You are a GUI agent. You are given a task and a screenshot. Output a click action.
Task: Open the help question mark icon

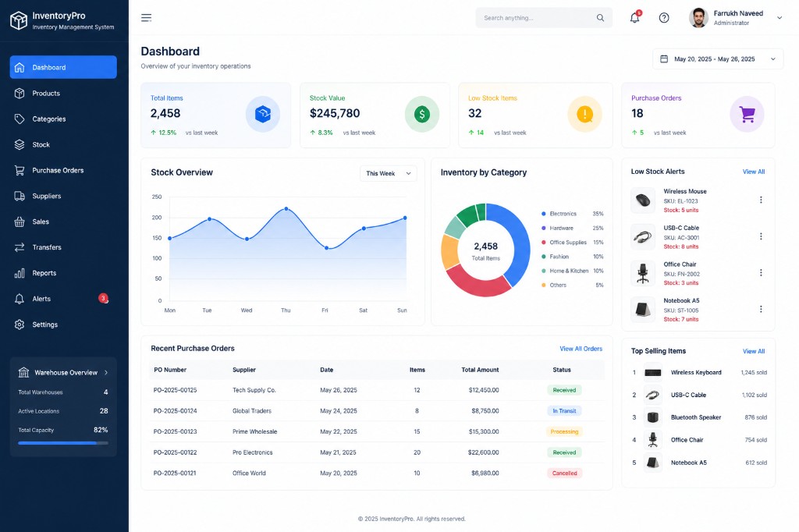point(664,18)
